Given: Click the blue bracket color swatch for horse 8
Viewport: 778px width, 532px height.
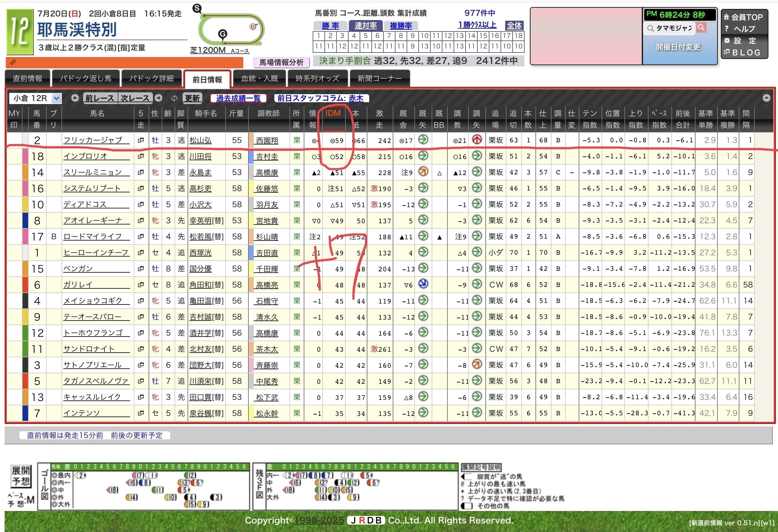Looking at the screenshot, I should [x=25, y=220].
